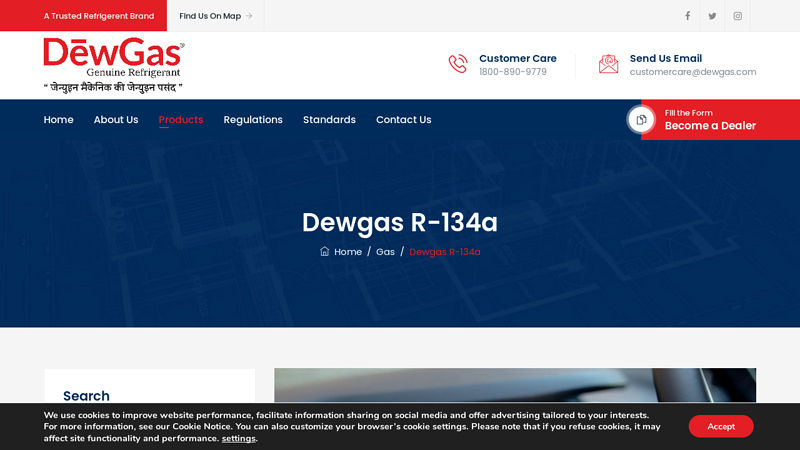The image size is (800, 450).
Task: Open the Products menu item
Action: pyautogui.click(x=181, y=119)
